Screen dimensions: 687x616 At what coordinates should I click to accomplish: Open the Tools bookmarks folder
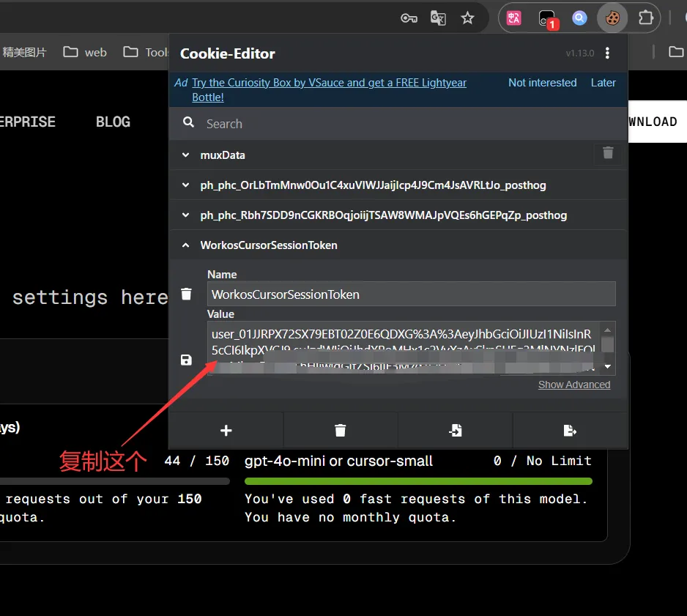click(x=146, y=53)
